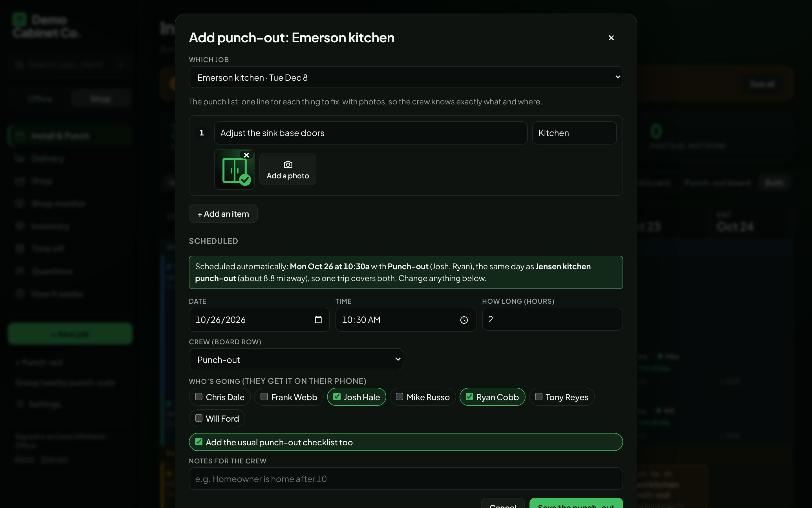Screen dimensions: 812x508
Task: Close the Add punch-out dialog
Action: click(611, 38)
